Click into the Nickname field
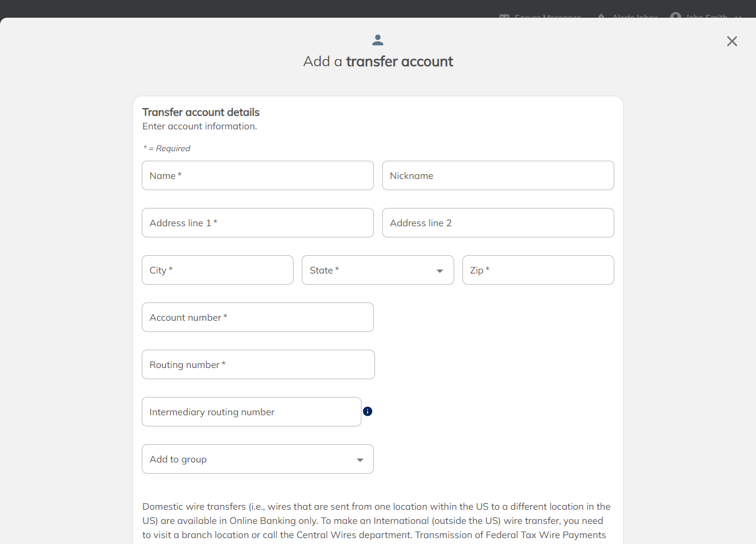This screenshot has height=544, width=756. point(498,175)
